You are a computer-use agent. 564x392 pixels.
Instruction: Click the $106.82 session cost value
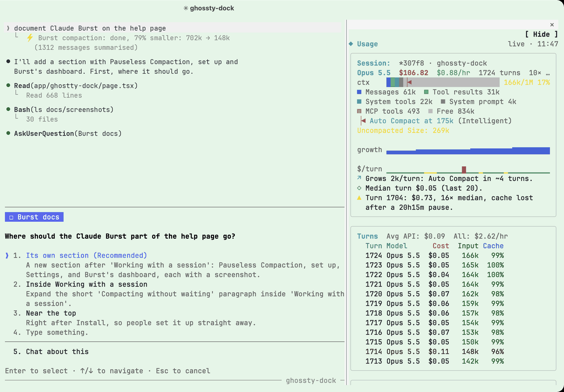pos(413,73)
